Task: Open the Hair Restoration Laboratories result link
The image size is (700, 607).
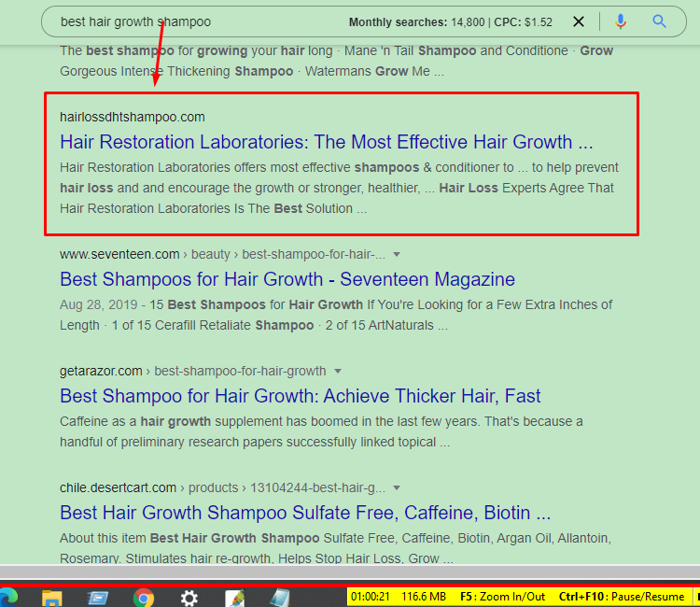Action: [326, 142]
